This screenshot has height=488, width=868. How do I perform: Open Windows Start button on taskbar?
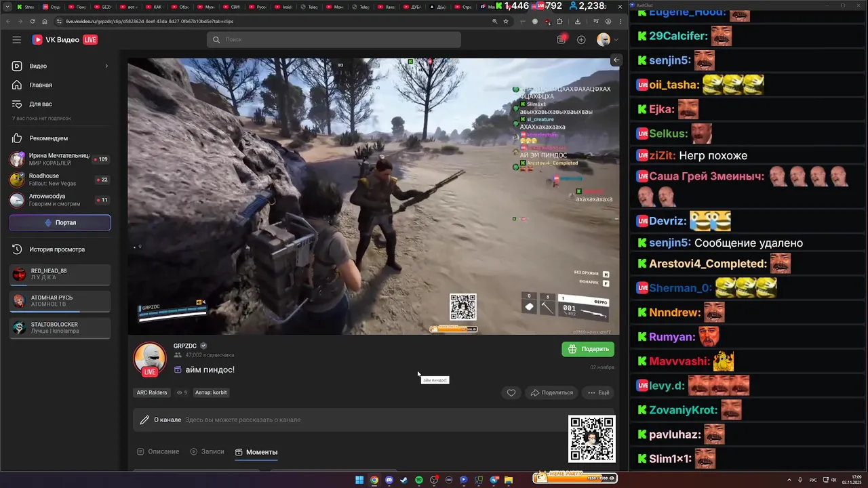(359, 480)
